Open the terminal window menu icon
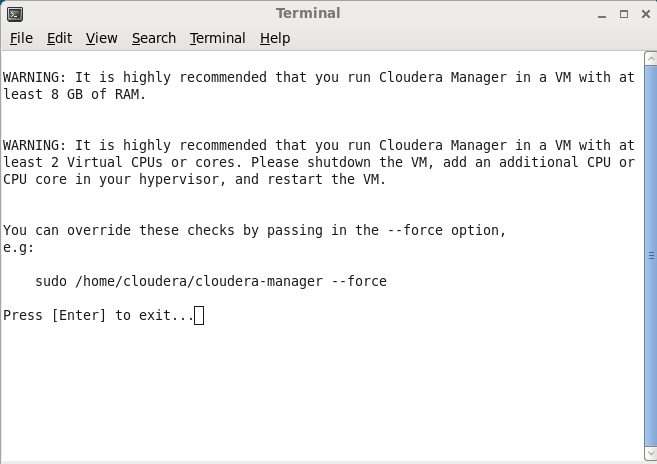The image size is (657, 464). click(15, 14)
